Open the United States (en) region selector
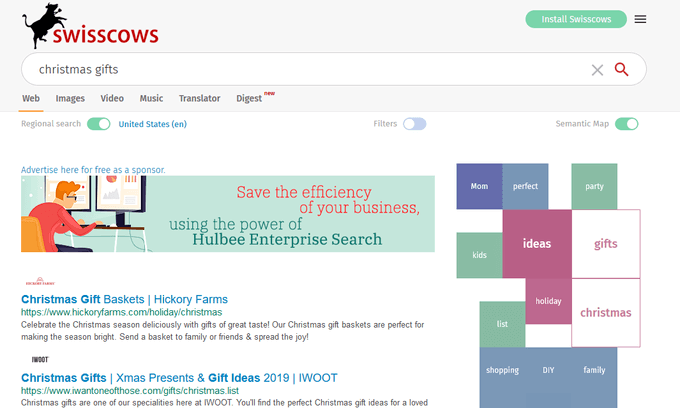Screen dimensions: 680x408 pyautogui.click(x=153, y=124)
